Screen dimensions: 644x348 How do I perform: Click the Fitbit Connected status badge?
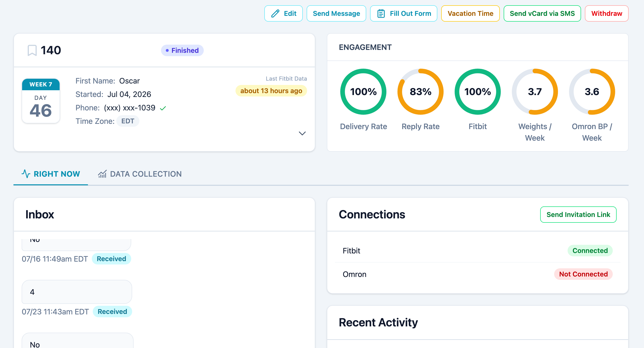tap(590, 250)
